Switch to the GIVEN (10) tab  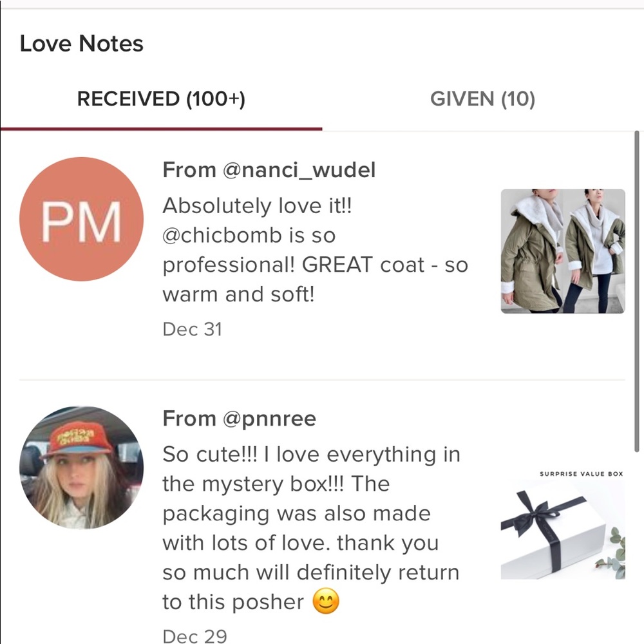coord(482,99)
